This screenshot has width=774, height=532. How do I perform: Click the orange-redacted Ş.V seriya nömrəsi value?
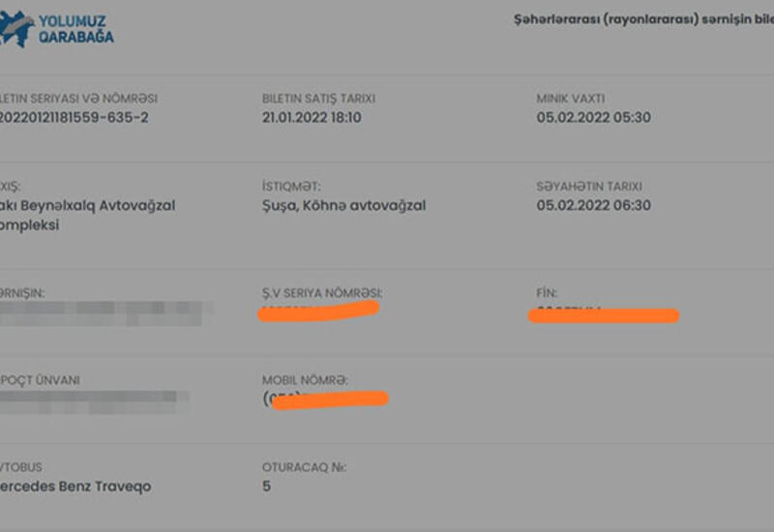[318, 310]
